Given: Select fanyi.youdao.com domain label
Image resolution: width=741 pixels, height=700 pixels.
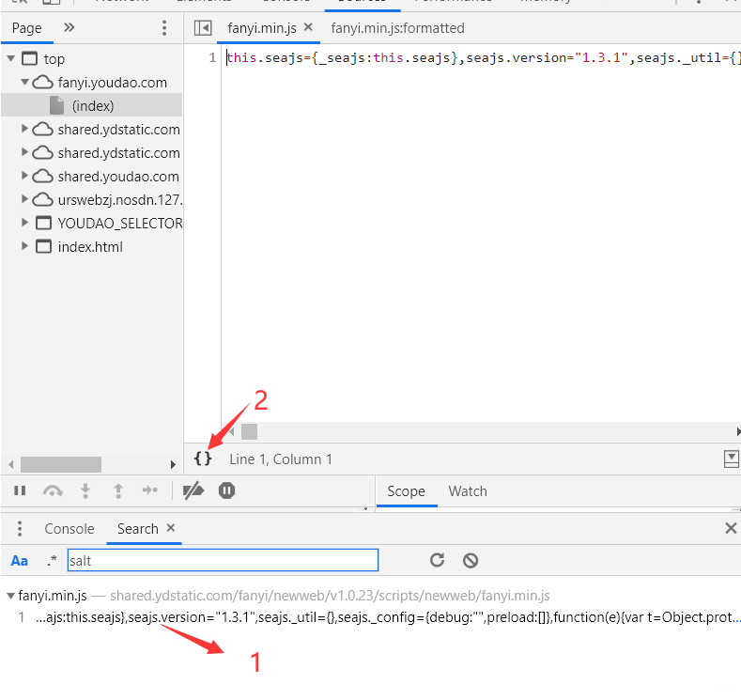Looking at the screenshot, I should coord(113,83).
